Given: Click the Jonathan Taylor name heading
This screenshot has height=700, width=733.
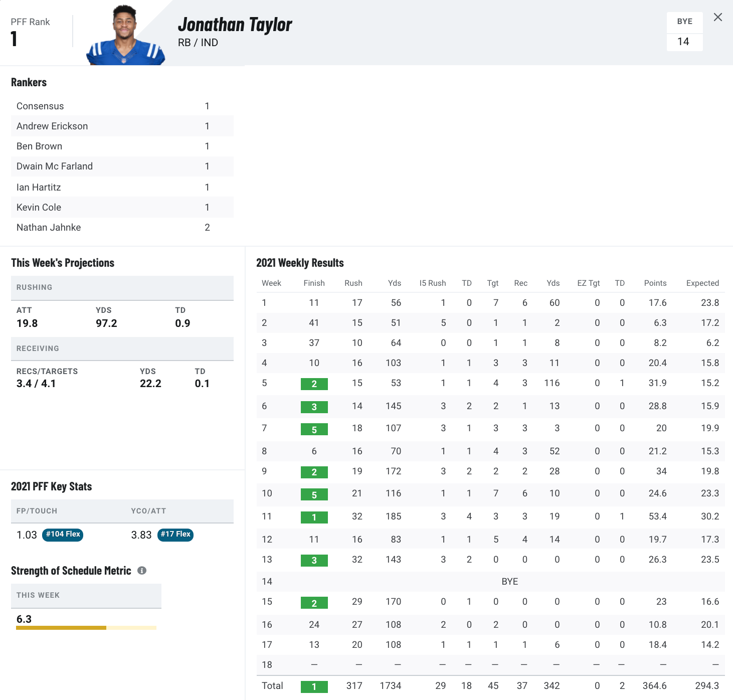Looking at the screenshot, I should (x=235, y=25).
